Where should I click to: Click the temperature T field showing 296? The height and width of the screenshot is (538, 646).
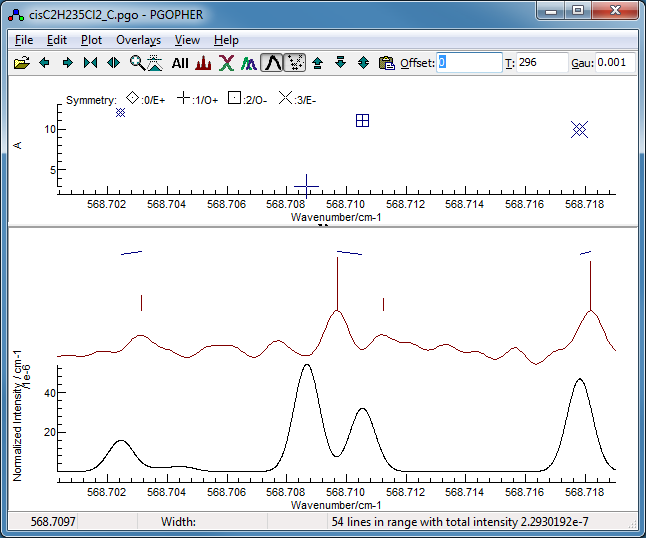pyautogui.click(x=542, y=63)
